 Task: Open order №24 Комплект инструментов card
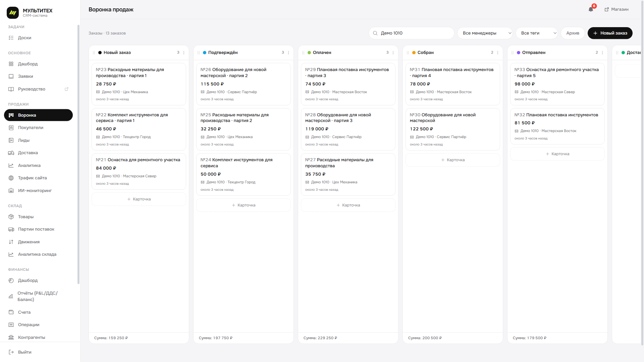coord(244,174)
